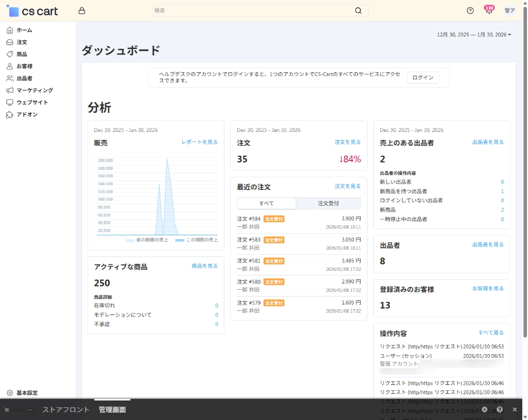The height and width of the screenshot is (420, 528).
Task: Open the 管 admin avatar menu
Action: [509, 10]
